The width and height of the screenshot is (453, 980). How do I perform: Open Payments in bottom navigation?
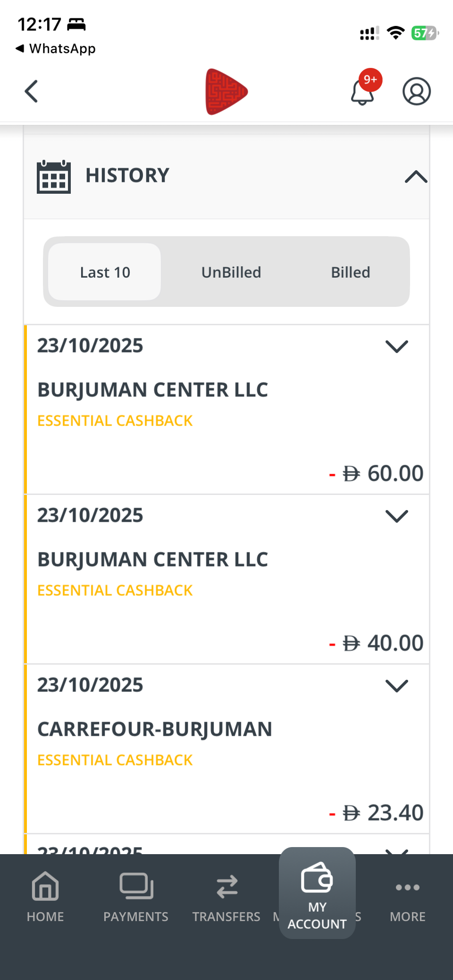tap(136, 897)
